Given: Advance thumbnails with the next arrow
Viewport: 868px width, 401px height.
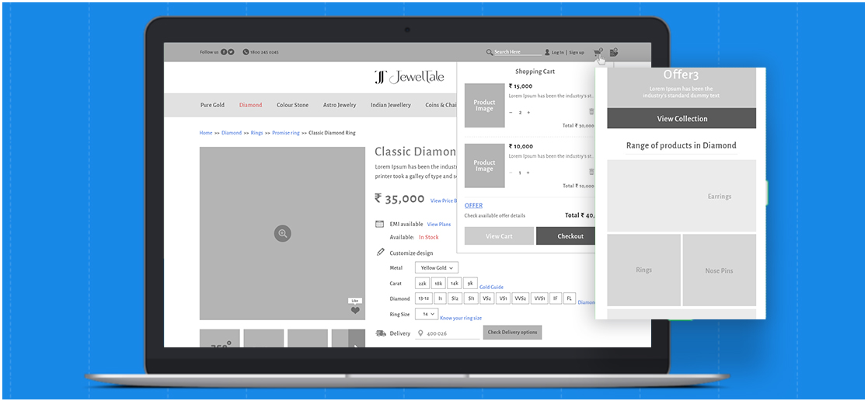Looking at the screenshot, I should [x=356, y=339].
